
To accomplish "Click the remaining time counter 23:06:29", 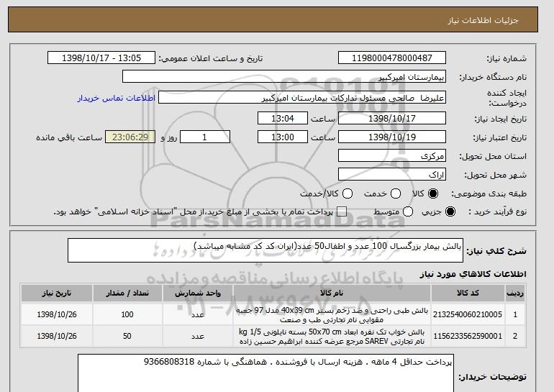I will [130, 137].
